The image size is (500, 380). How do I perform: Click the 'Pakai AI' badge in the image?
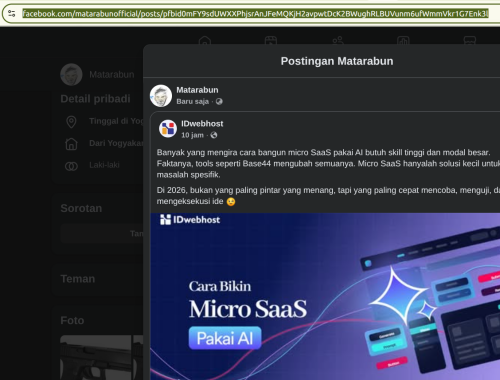225,338
